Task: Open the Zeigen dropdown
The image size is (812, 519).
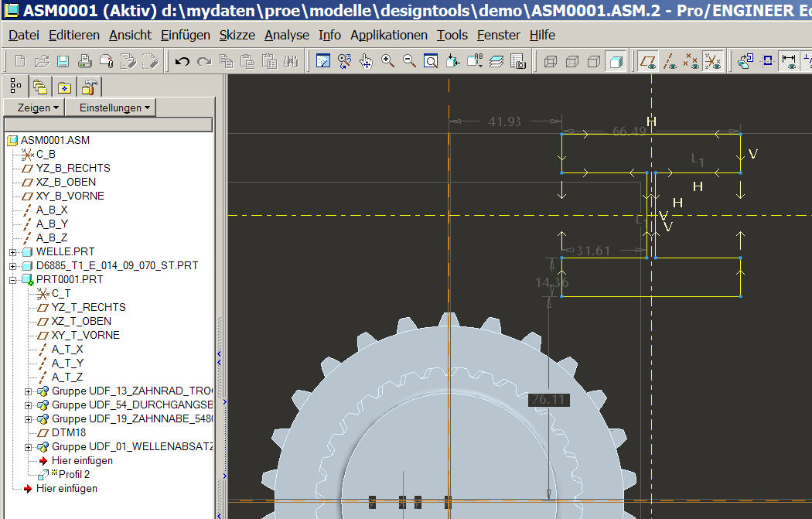Action: pos(34,108)
